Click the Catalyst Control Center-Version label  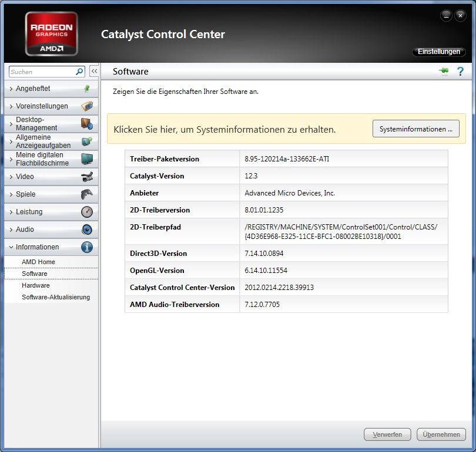coord(182,288)
